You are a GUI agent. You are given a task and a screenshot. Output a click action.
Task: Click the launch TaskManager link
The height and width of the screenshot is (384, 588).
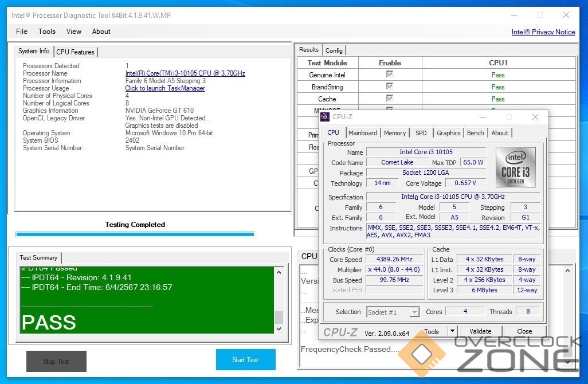point(165,88)
